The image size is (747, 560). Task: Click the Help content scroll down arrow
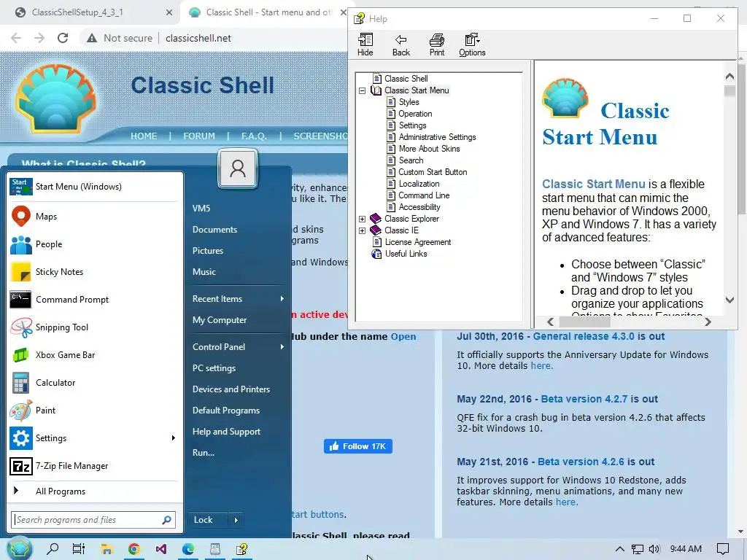729,300
